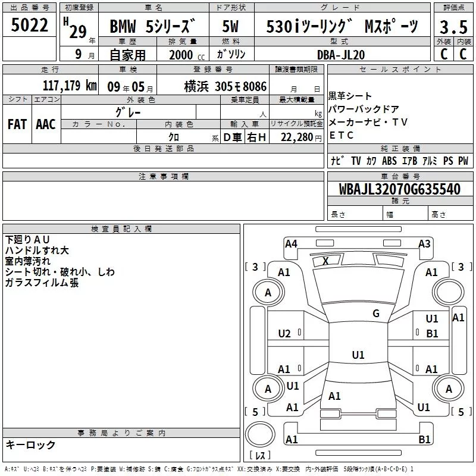Screen dimensions: 476x476
Task: Click the キーロック office notice text
Action: pos(30,445)
